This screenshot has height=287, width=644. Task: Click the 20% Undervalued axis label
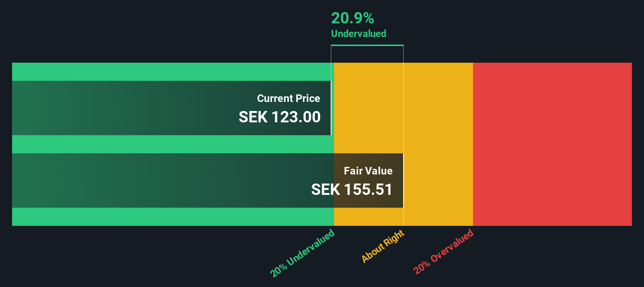302,253
